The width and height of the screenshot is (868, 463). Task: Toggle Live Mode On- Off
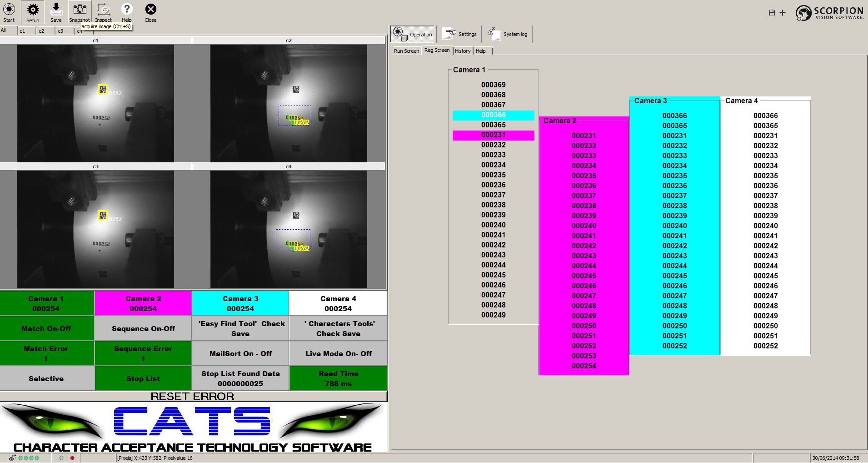coord(338,353)
